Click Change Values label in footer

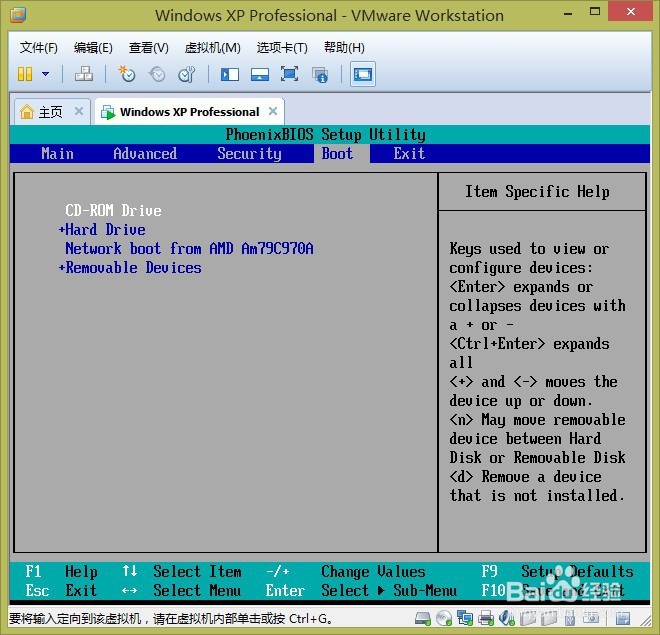pos(373,571)
